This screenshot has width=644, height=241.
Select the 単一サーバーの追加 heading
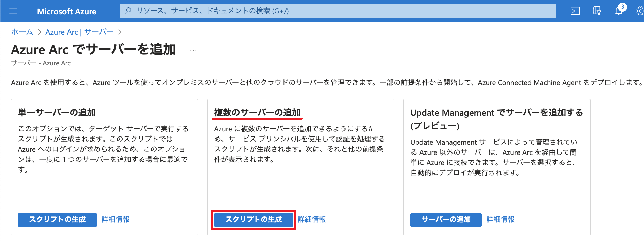pyautogui.click(x=57, y=113)
